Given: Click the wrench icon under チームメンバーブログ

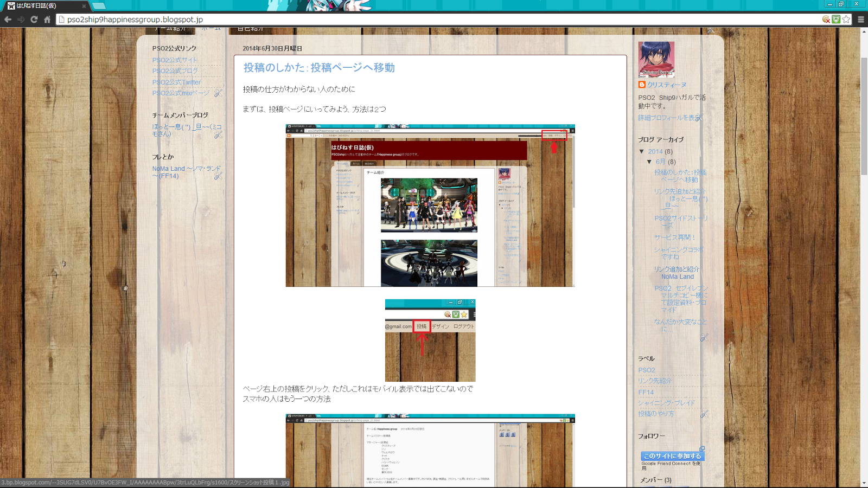Looking at the screenshot, I should [218, 134].
